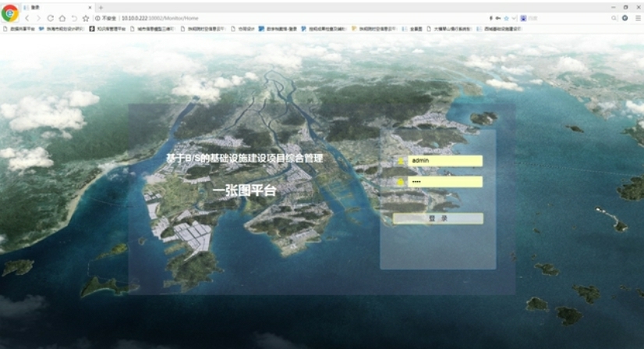Image resolution: width=644 pixels, height=349 pixels.
Task: Open the first bookmark in bookmarks bar
Action: tap(19, 28)
